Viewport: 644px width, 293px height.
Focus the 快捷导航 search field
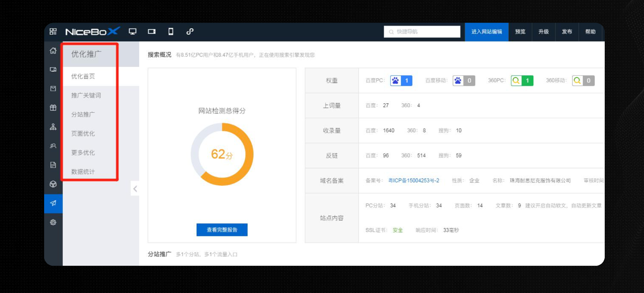[422, 32]
